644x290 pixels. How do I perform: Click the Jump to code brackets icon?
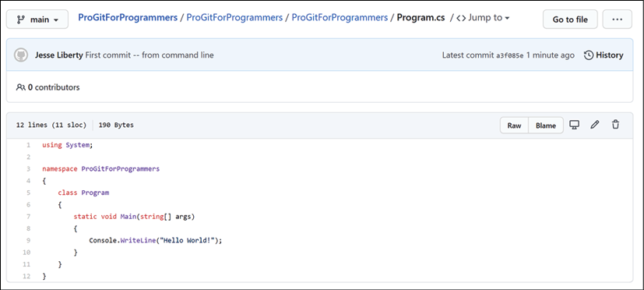(461, 18)
